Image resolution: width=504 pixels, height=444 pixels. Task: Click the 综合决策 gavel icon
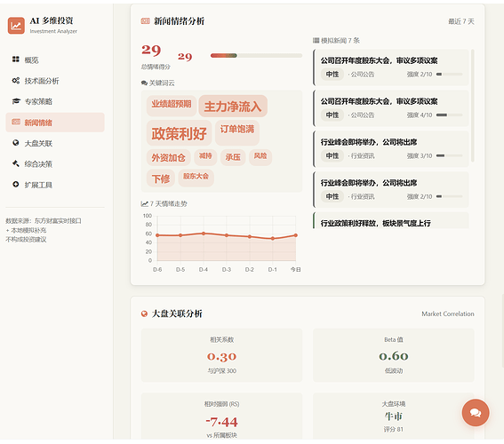click(x=16, y=163)
